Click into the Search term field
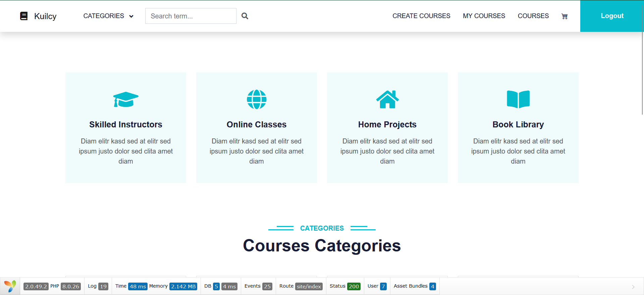The width and height of the screenshot is (644, 295). [x=191, y=16]
